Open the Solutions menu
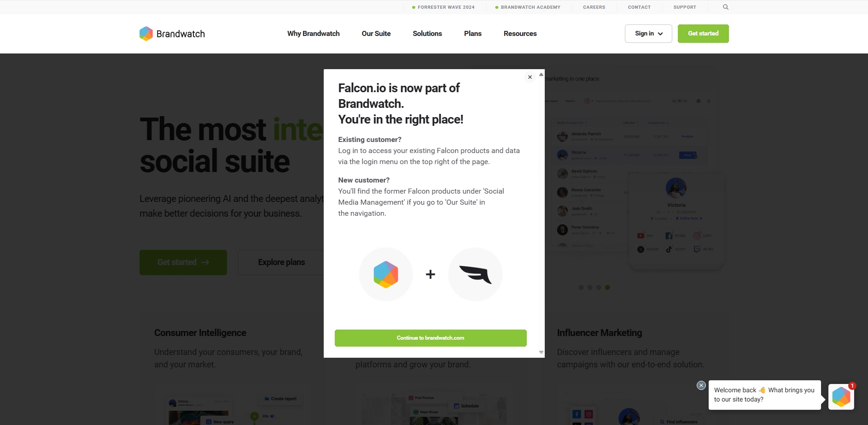 (427, 34)
